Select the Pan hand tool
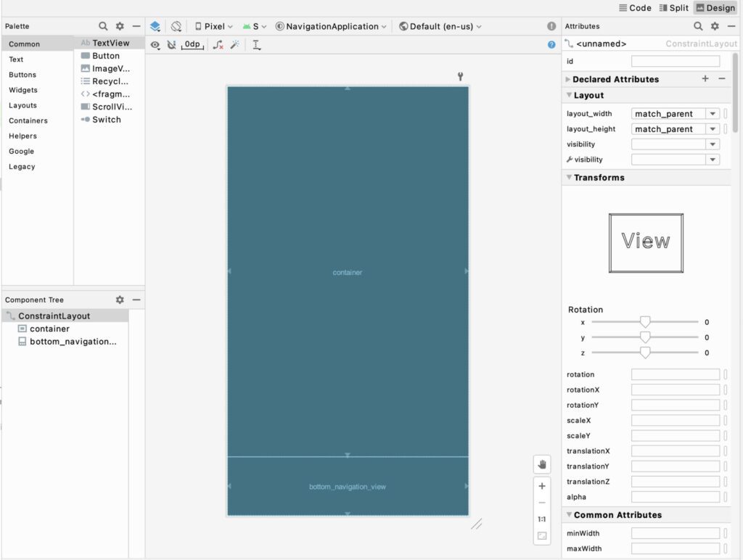Image resolution: width=743 pixels, height=560 pixels. tap(541, 464)
